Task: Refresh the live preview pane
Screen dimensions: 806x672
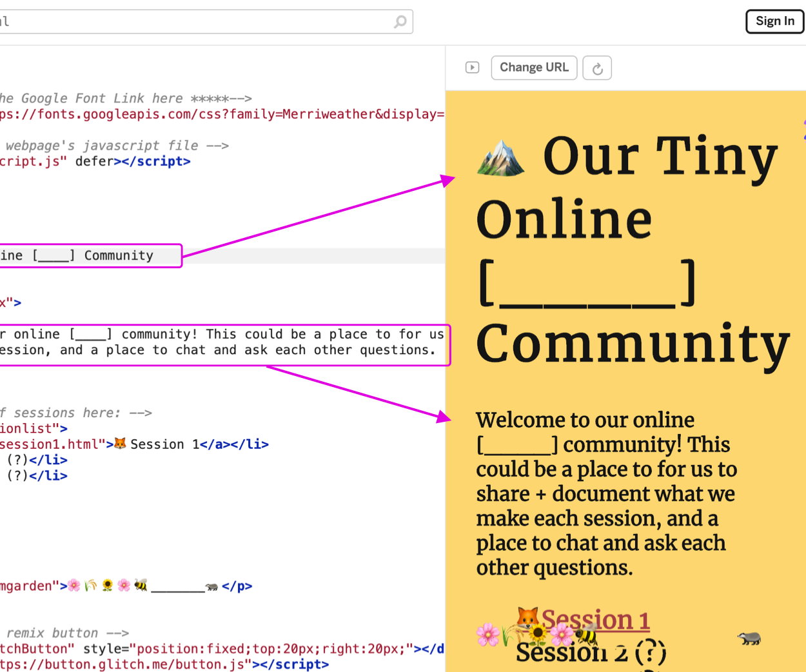Action: point(597,67)
